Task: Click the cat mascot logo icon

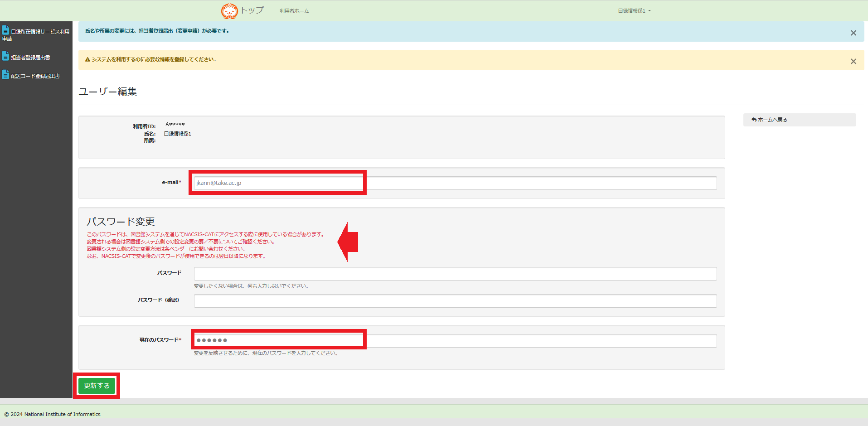Action: (x=229, y=10)
